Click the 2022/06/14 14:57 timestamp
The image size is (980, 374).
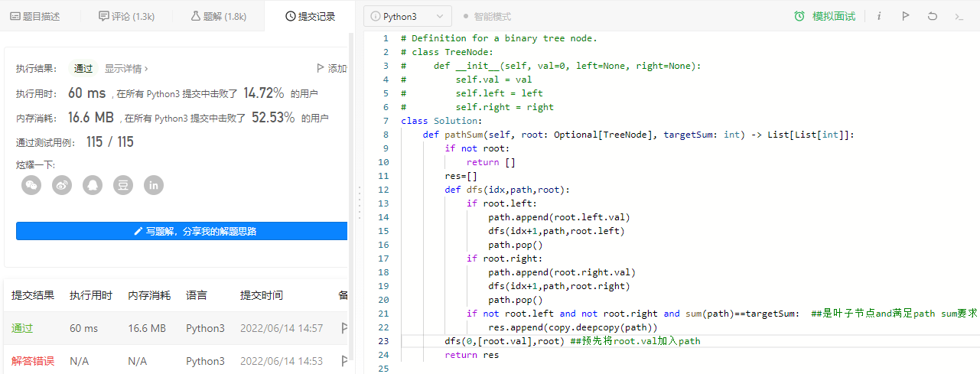tap(282, 328)
